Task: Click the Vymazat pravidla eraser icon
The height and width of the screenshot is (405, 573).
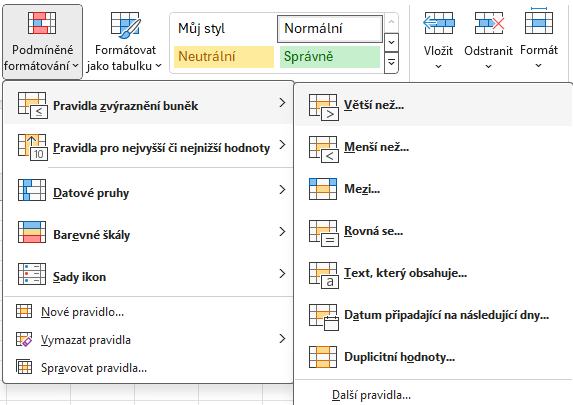Action: 24,339
